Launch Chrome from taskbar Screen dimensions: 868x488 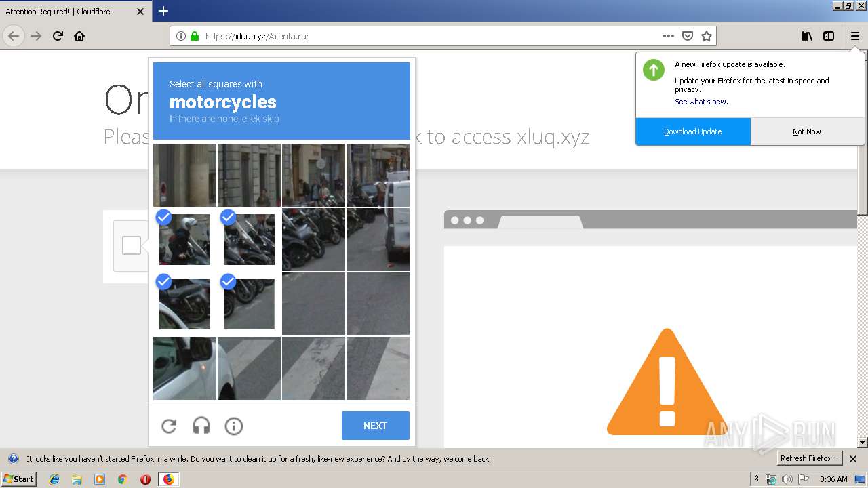coord(123,479)
